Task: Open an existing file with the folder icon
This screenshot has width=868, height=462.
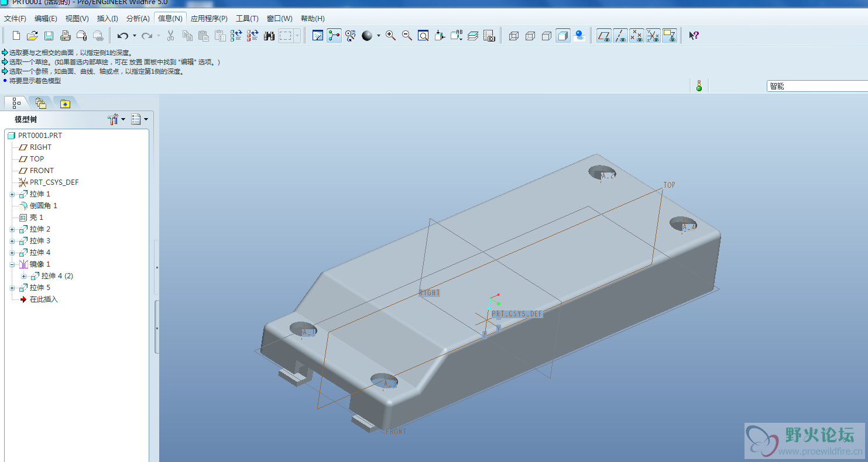Action: pyautogui.click(x=32, y=36)
